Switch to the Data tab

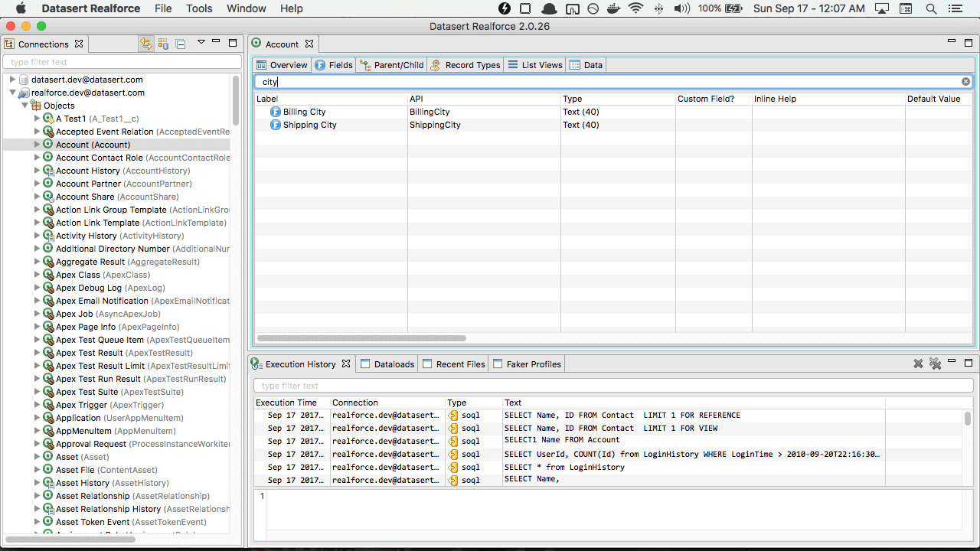(x=586, y=65)
